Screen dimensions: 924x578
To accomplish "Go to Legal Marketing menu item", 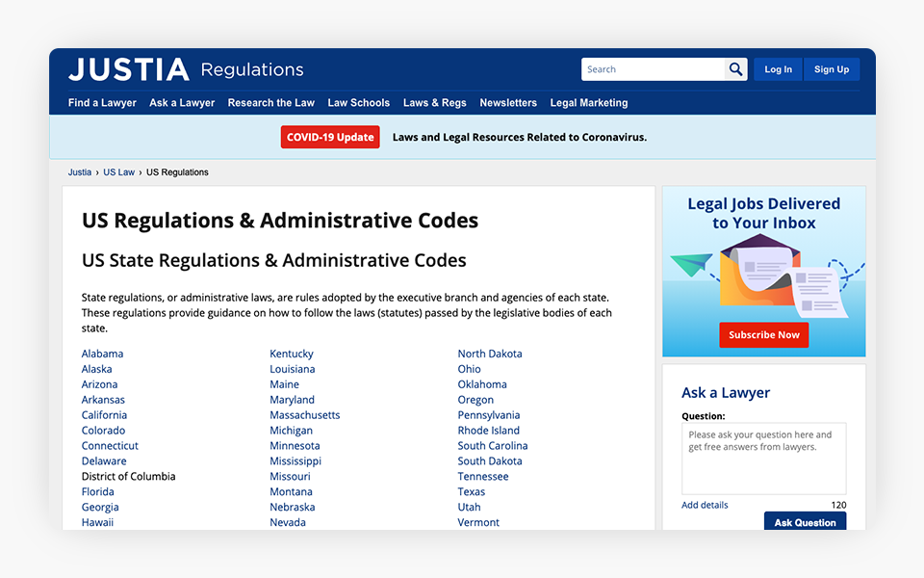I will click(588, 103).
